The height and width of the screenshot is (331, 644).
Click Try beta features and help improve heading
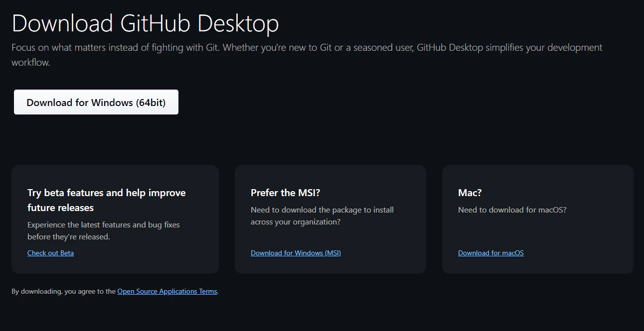coord(106,200)
